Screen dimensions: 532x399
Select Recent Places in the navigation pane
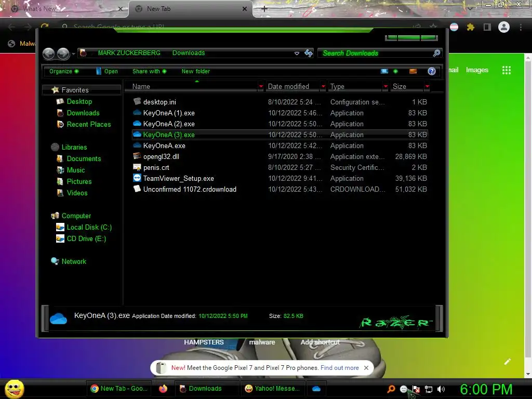pos(89,124)
